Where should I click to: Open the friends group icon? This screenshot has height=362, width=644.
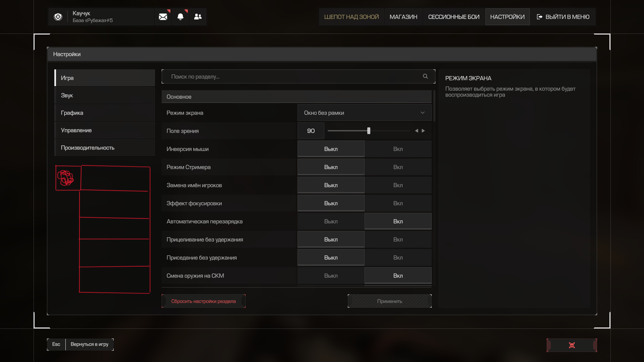[x=198, y=17]
